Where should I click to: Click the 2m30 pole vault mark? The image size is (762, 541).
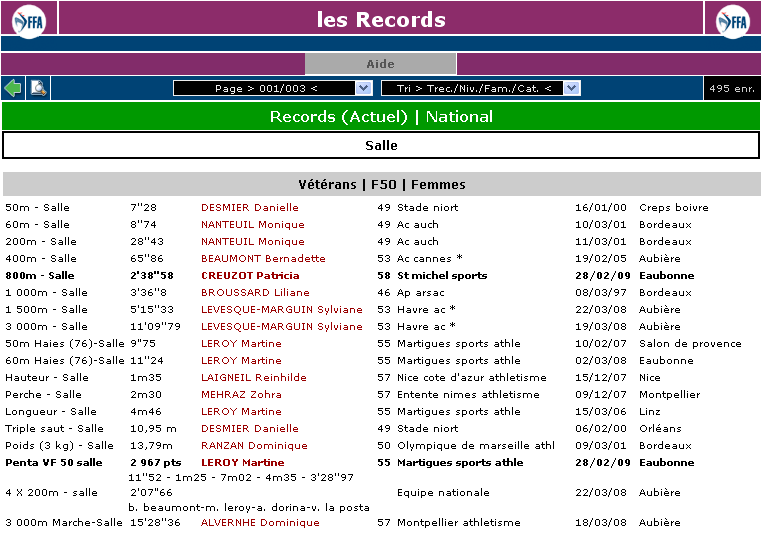coord(146,395)
